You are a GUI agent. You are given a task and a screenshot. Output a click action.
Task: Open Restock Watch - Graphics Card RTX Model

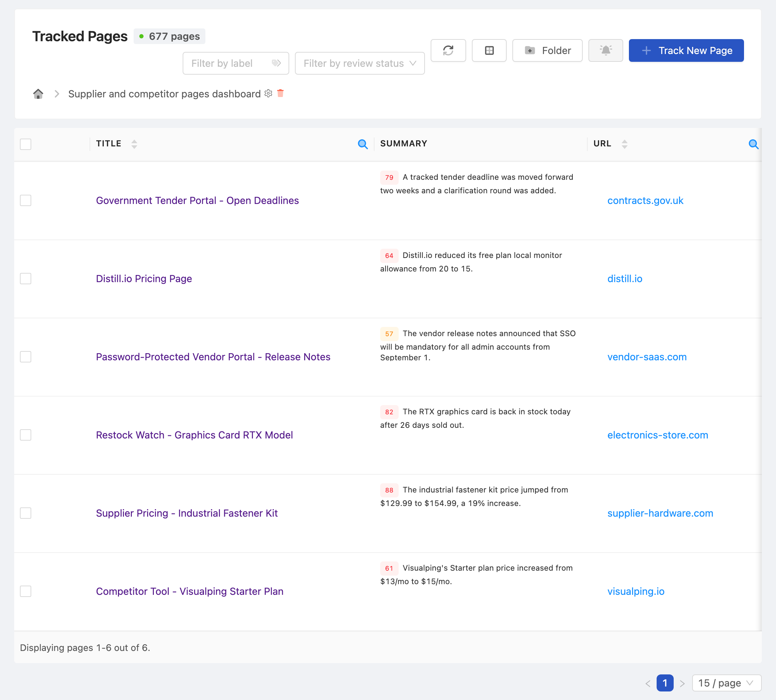(x=194, y=435)
